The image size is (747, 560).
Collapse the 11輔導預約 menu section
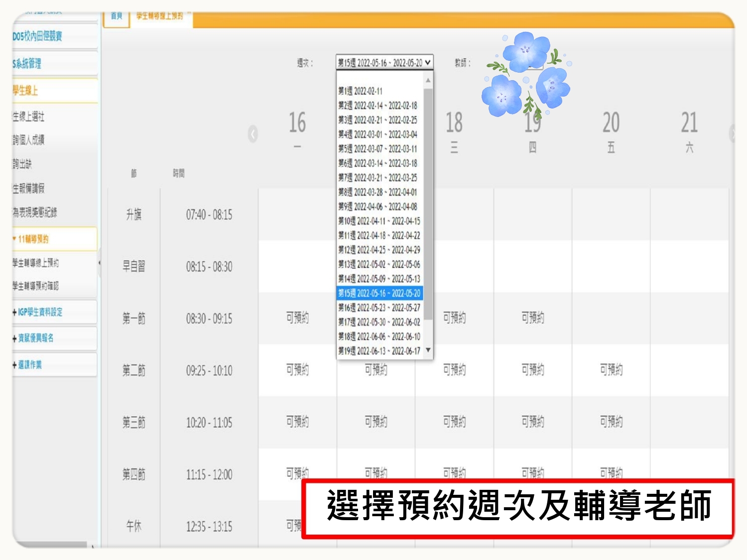pos(33,239)
